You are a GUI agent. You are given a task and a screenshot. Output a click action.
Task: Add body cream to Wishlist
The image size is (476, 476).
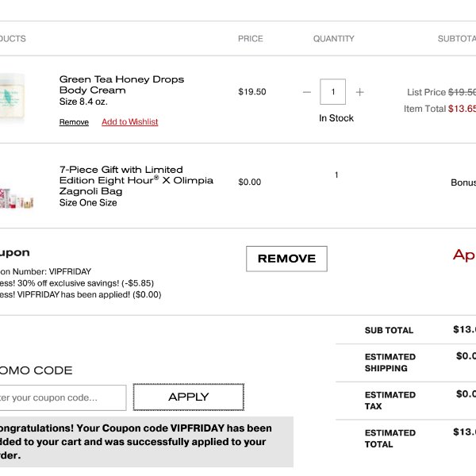[x=130, y=122]
